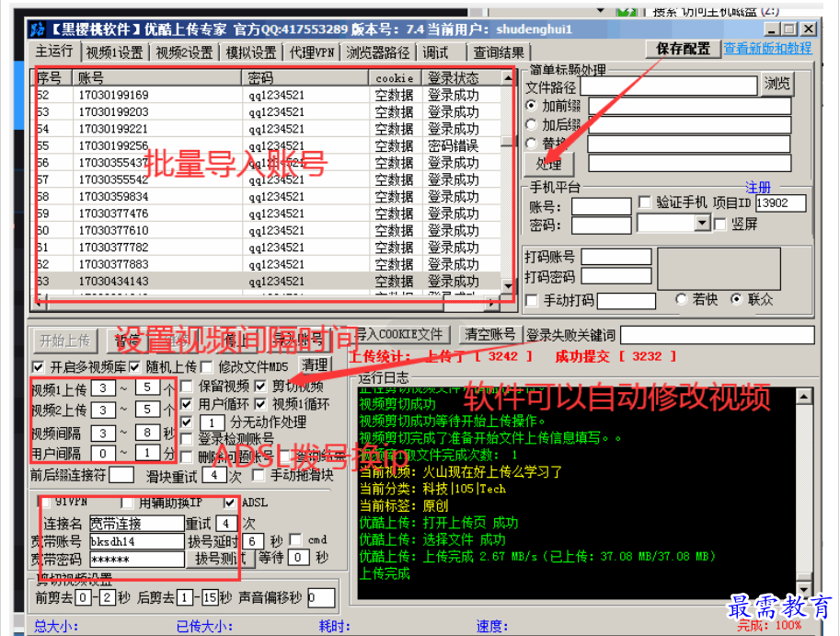
Task: Click the 项目ID field showing 13902
Action: [x=780, y=203]
